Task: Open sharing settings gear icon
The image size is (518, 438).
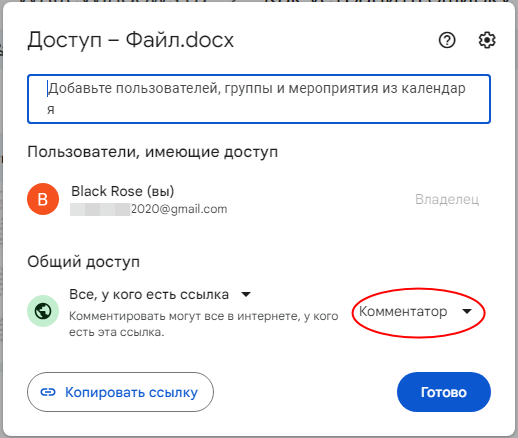Action: [x=487, y=40]
